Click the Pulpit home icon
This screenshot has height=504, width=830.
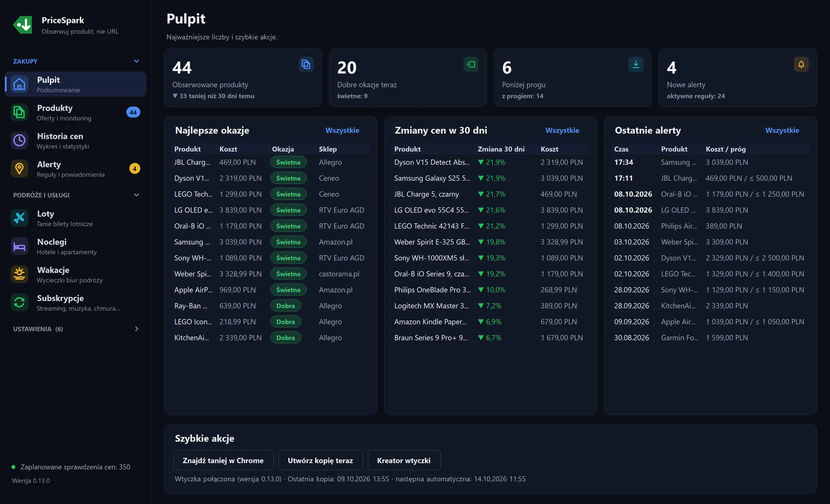pos(19,84)
